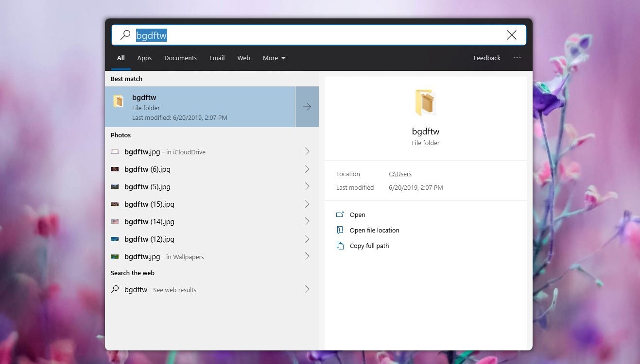
Task: Click thumbnail icon of bgdftw (15).jpg
Action: (x=115, y=204)
